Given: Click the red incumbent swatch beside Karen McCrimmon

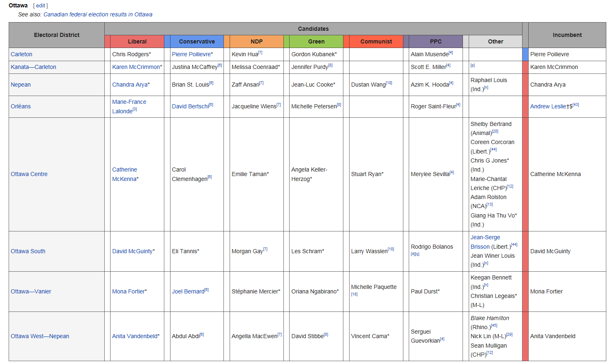Looking at the screenshot, I should tap(525, 67).
